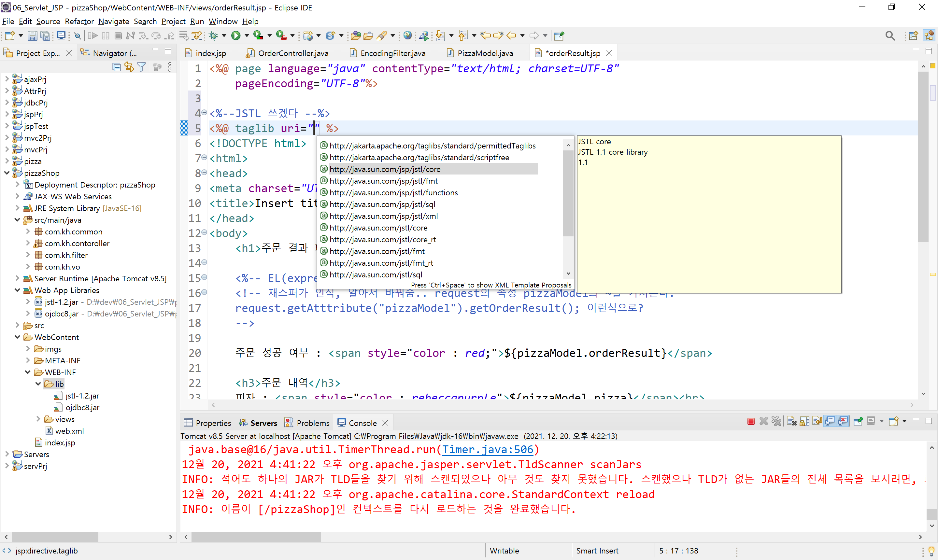Toggle Show Console on Standard Out
The height and width of the screenshot is (560, 938).
coord(830,421)
